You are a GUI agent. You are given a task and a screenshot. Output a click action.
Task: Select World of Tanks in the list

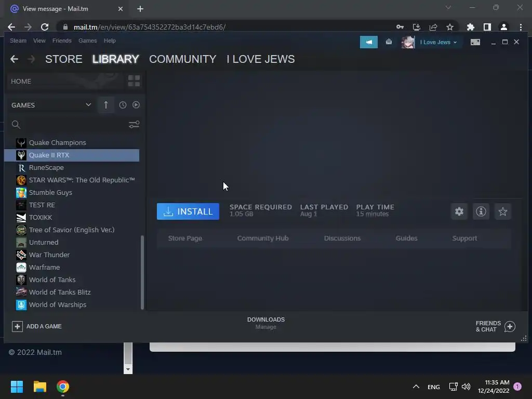click(x=72, y=280)
